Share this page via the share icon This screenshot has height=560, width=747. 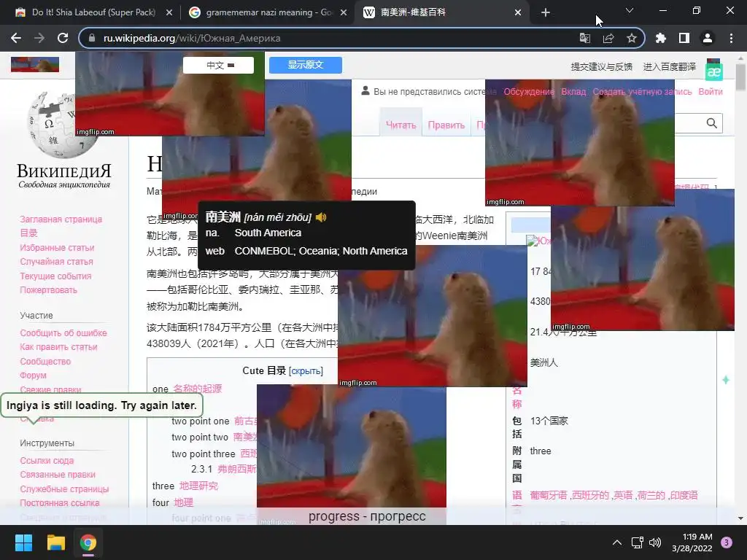pyautogui.click(x=608, y=38)
